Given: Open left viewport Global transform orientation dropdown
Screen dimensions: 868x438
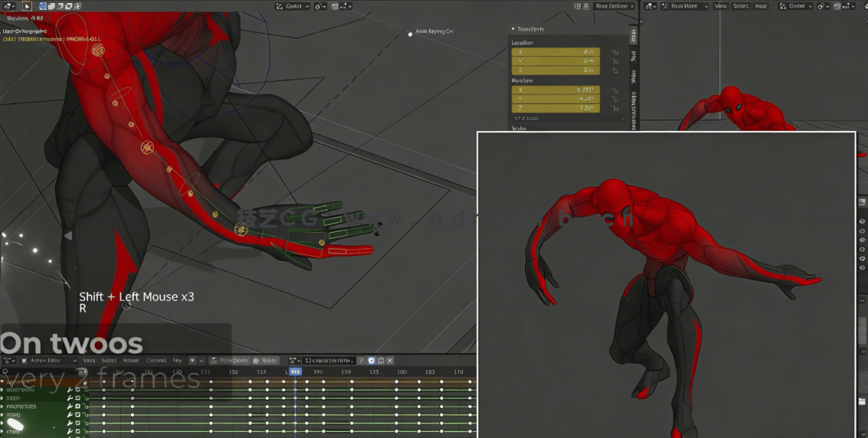Looking at the screenshot, I should 293,6.
